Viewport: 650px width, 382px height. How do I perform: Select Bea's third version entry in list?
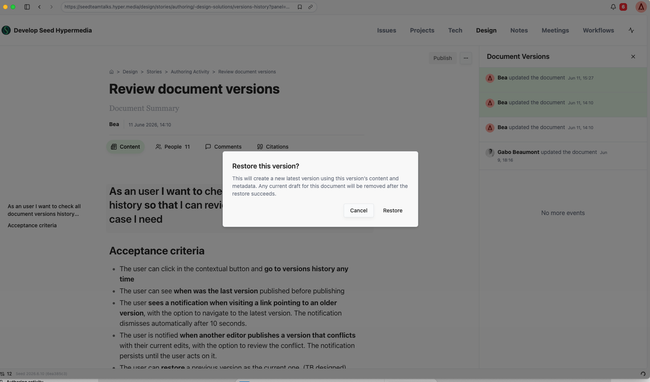pyautogui.click(x=563, y=129)
